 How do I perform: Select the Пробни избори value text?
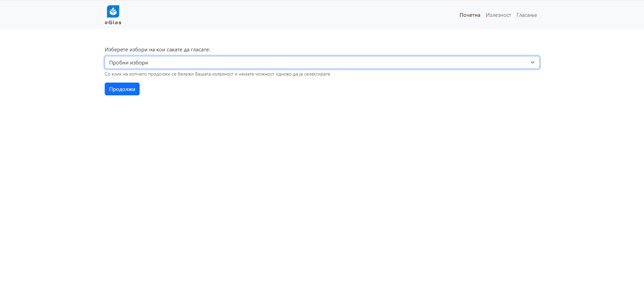pyautogui.click(x=129, y=63)
